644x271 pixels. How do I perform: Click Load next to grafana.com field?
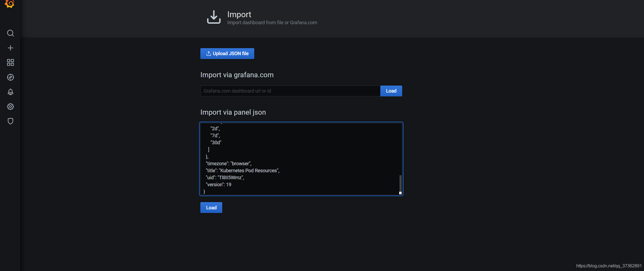391,91
